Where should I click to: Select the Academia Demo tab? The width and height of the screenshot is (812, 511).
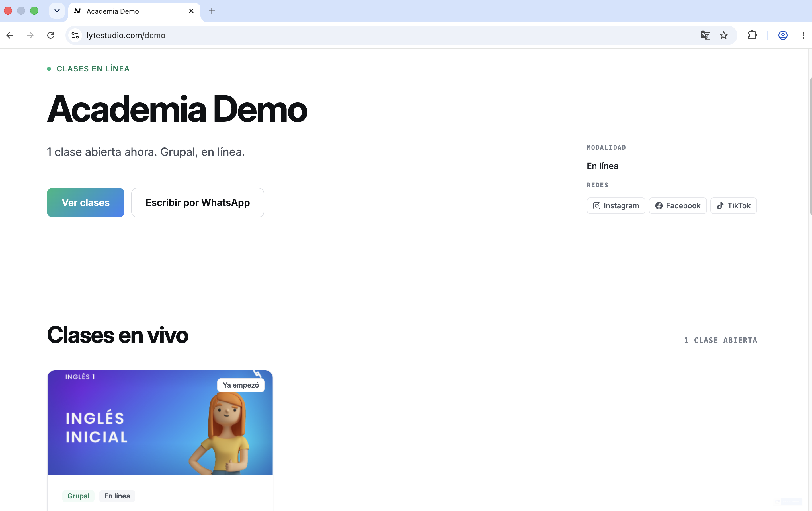point(134,11)
